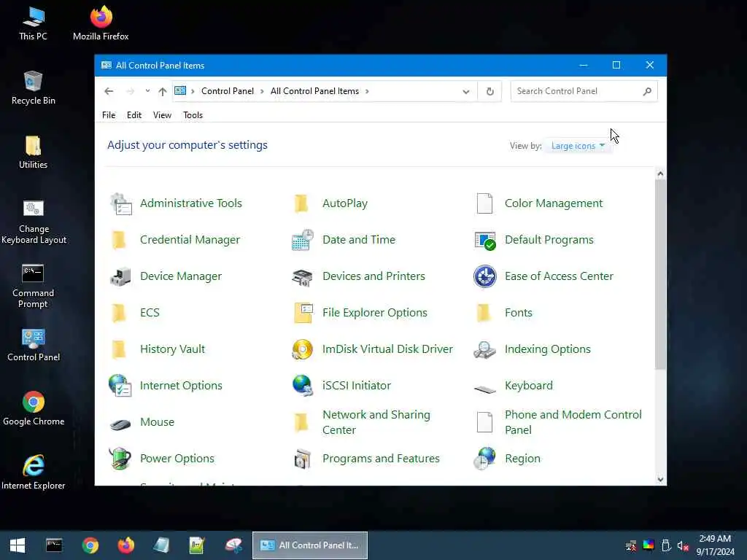Open iSCSI Initiator icon

tap(303, 386)
